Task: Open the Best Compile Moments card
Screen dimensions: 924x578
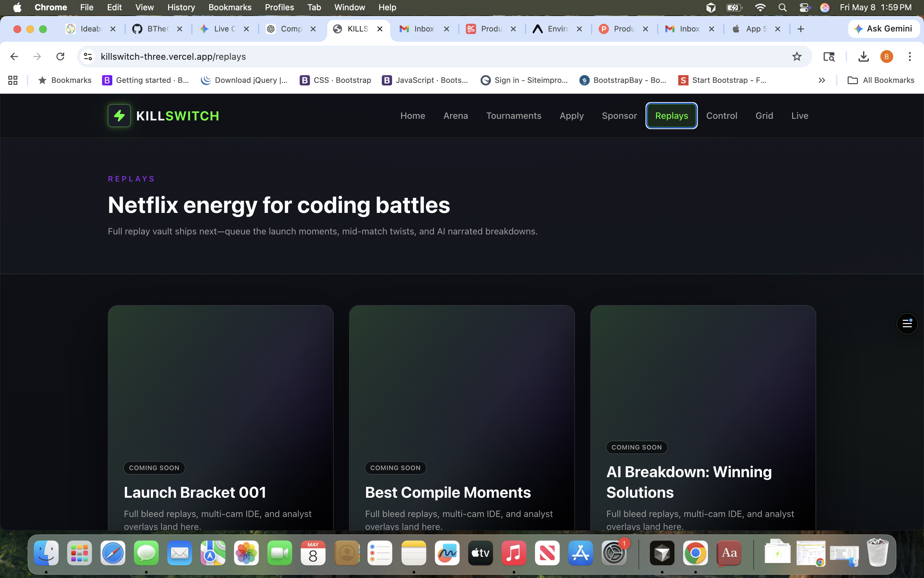Action: click(x=462, y=417)
